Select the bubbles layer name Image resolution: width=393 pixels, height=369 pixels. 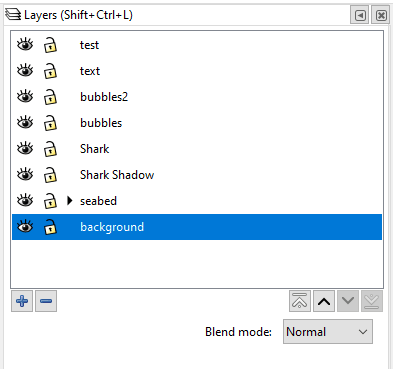click(101, 123)
